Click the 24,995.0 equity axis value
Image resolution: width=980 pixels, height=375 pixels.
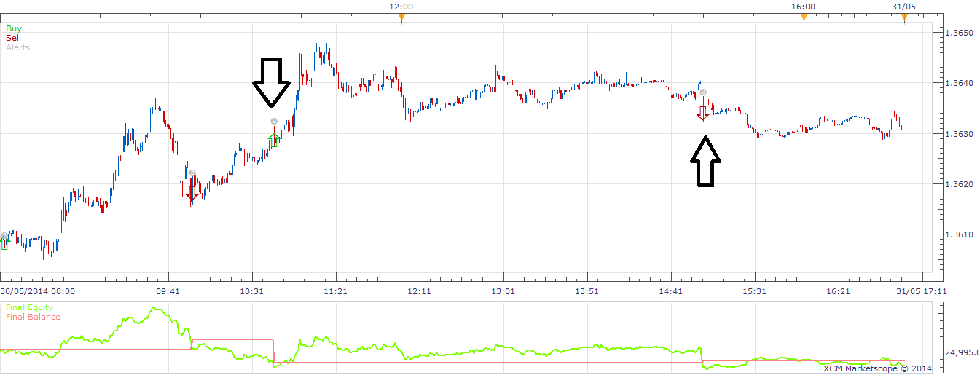[962, 352]
